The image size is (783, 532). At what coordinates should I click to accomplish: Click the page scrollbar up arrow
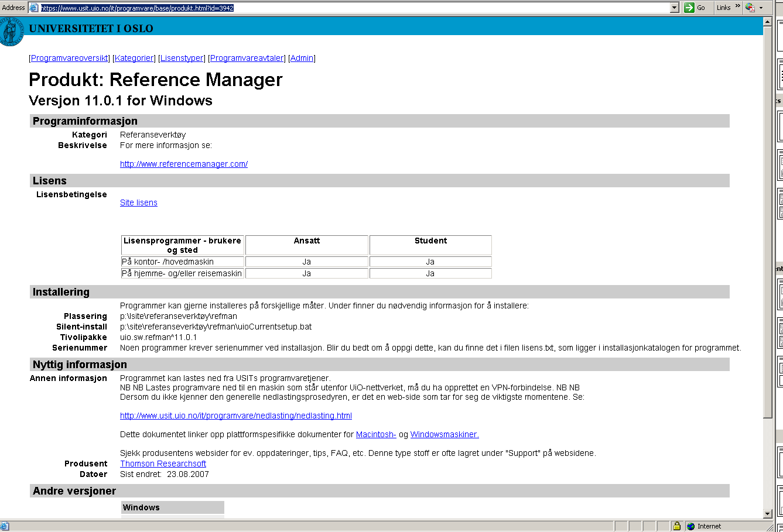(x=768, y=22)
